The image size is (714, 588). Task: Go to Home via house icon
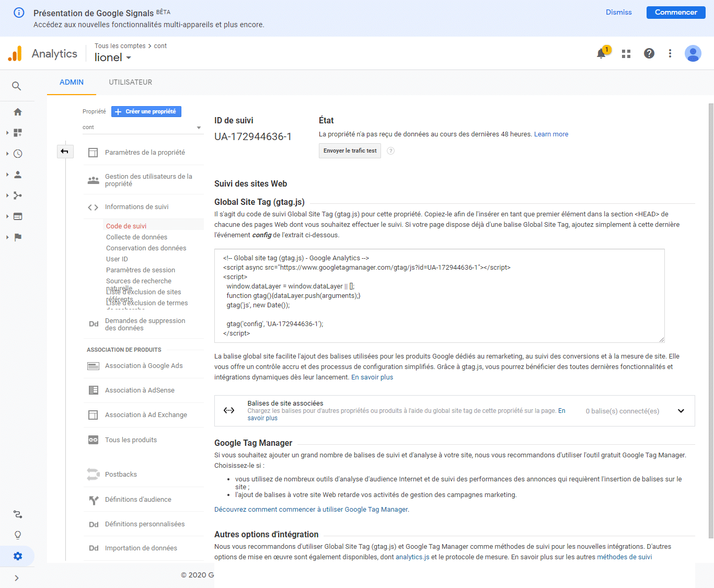[x=18, y=112]
